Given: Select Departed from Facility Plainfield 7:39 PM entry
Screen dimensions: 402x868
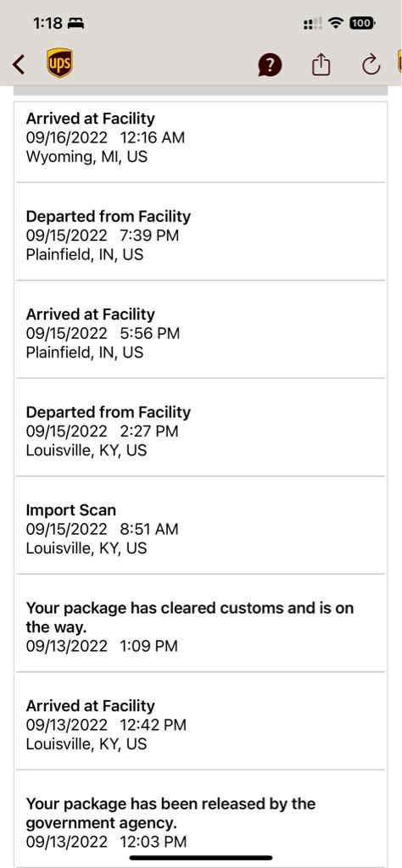Looking at the screenshot, I should (200, 231).
